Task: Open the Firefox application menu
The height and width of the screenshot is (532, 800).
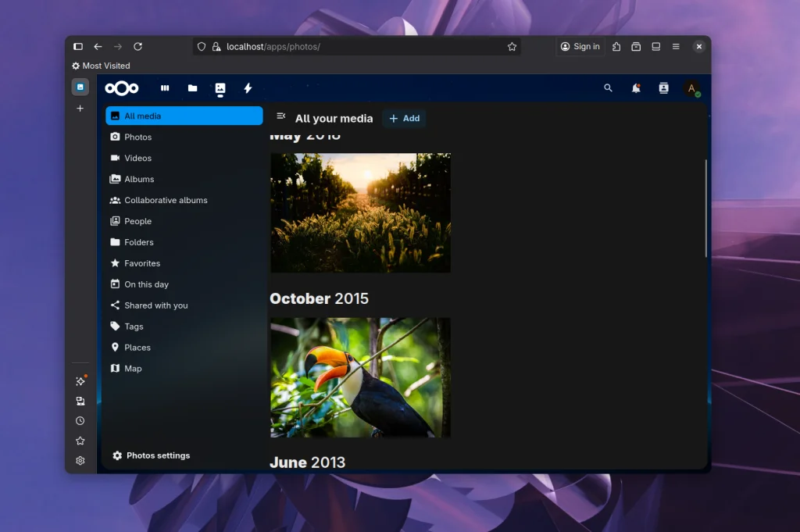Action: (676, 46)
